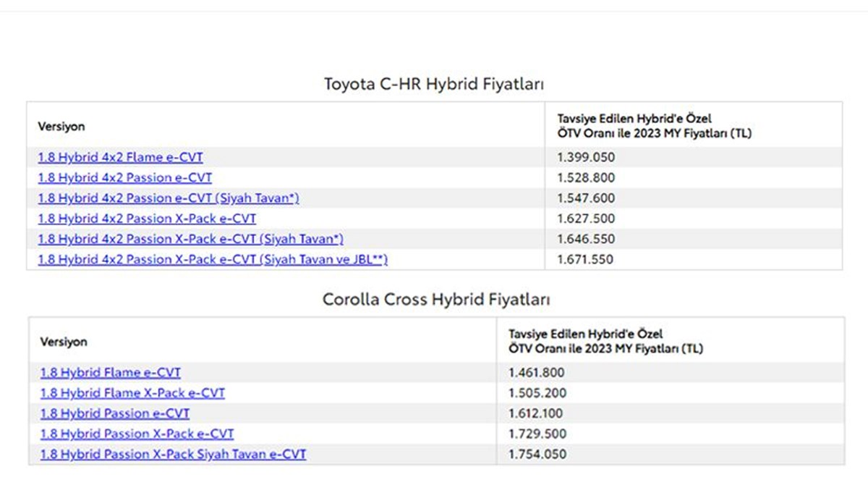Image resolution: width=868 pixels, height=480 pixels.
Task: Open Corolla Cross Passion X-Pack e-CVT link
Action: tap(137, 434)
